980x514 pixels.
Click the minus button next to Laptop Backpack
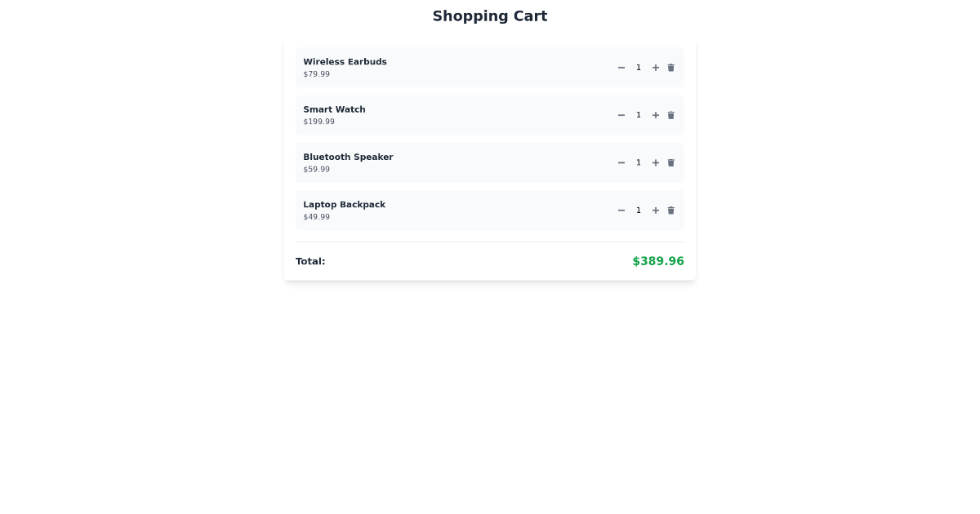(621, 210)
